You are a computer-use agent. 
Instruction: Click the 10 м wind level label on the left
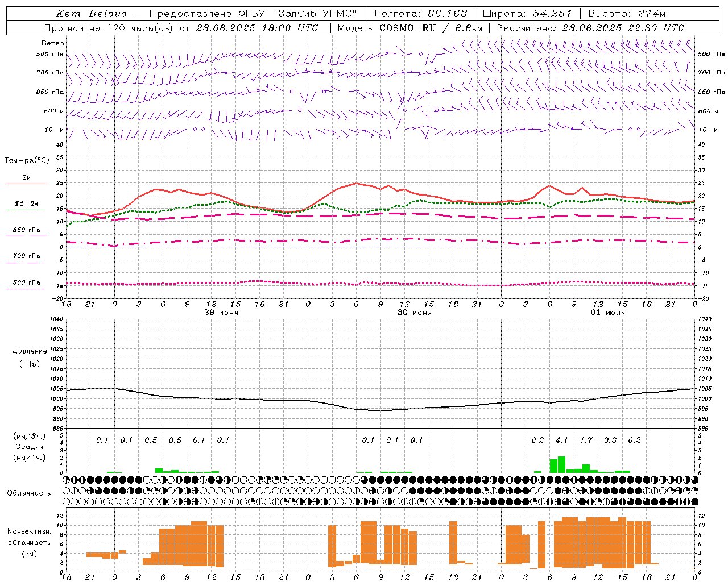click(x=55, y=130)
